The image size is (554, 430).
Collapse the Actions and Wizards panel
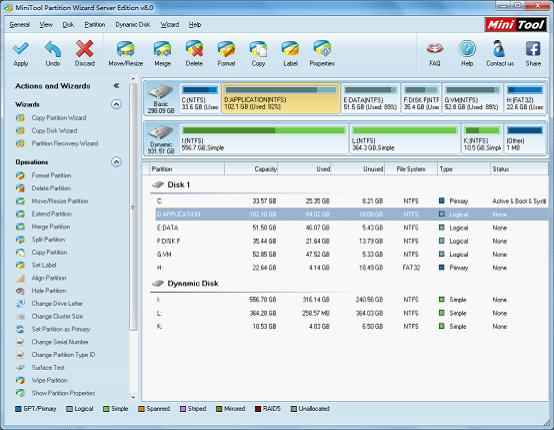coord(116,86)
